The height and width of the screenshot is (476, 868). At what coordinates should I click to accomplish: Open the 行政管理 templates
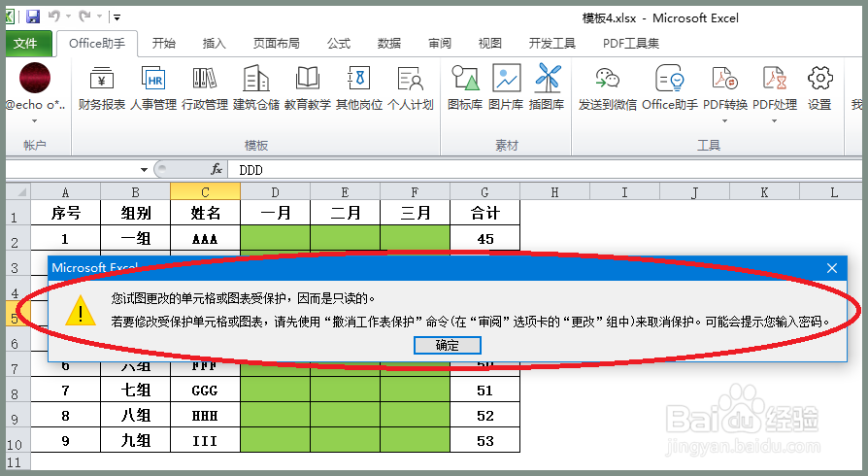click(x=205, y=87)
